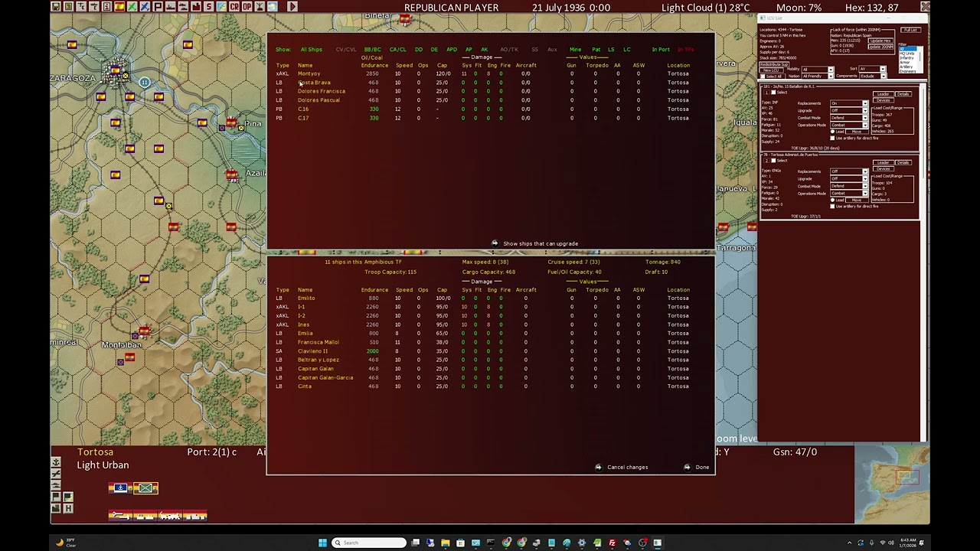980x551 pixels.
Task: Click Windows taskbar Search box
Action: [369, 543]
